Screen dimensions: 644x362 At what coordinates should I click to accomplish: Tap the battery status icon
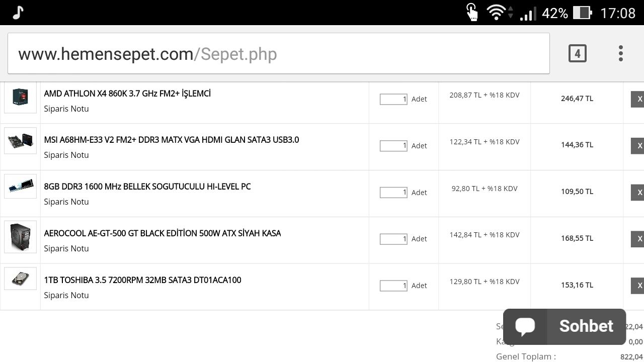click(x=582, y=13)
